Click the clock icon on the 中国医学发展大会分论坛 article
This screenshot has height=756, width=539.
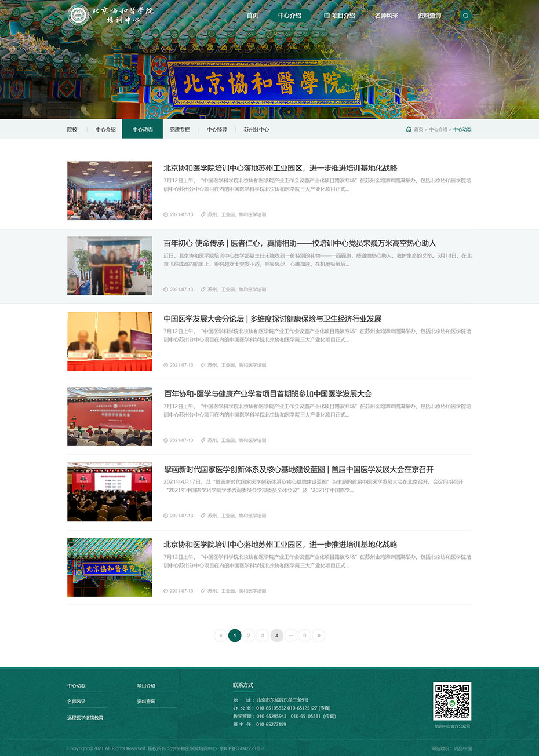165,364
